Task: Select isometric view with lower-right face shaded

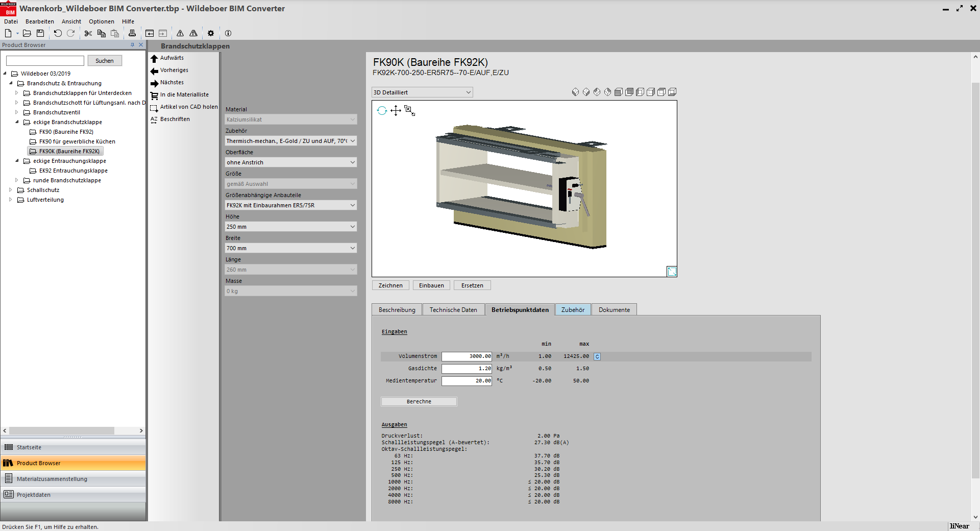Action: 586,92
